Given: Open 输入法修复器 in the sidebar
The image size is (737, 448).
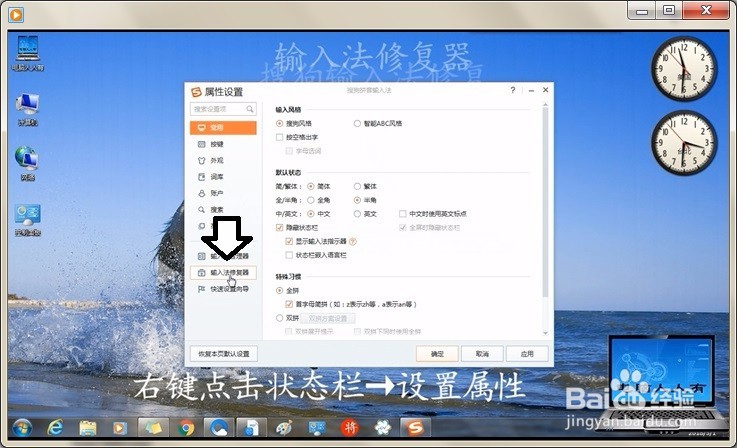Looking at the screenshot, I should (x=223, y=273).
